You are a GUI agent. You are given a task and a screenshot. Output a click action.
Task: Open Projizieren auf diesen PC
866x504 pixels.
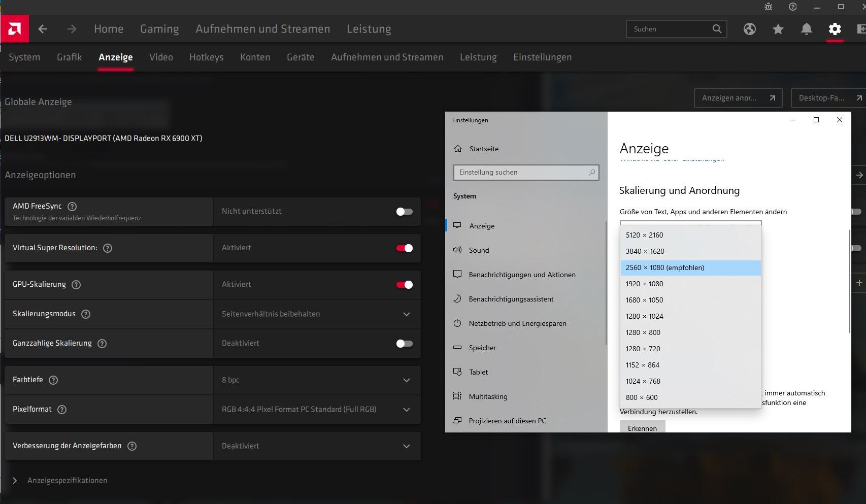coord(508,421)
